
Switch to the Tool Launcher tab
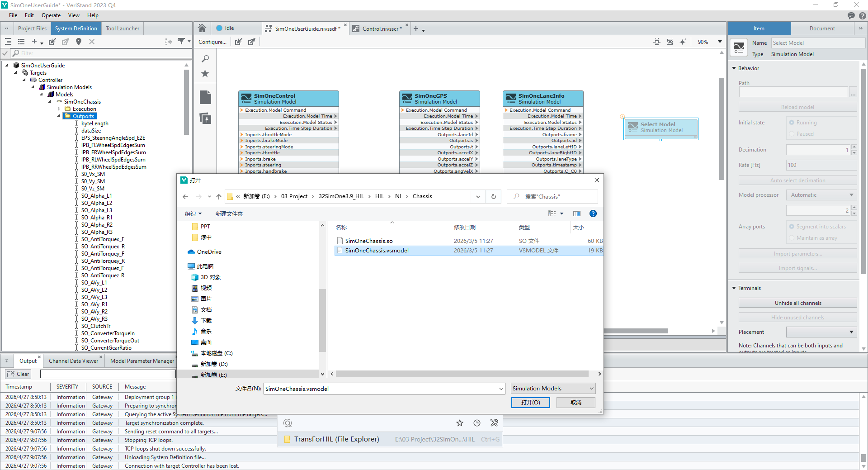123,28
